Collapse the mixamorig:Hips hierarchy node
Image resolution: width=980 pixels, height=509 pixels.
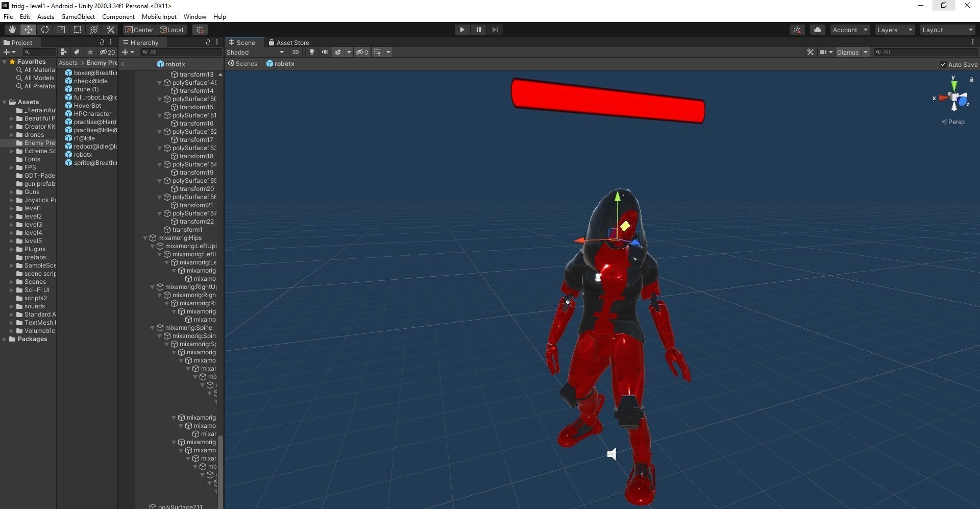145,238
